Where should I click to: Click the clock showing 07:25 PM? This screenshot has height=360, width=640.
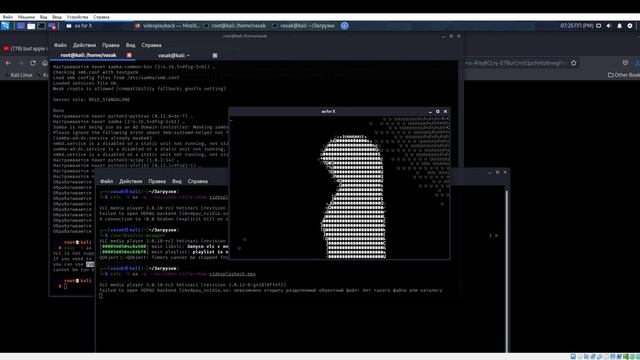pyautogui.click(x=576, y=26)
